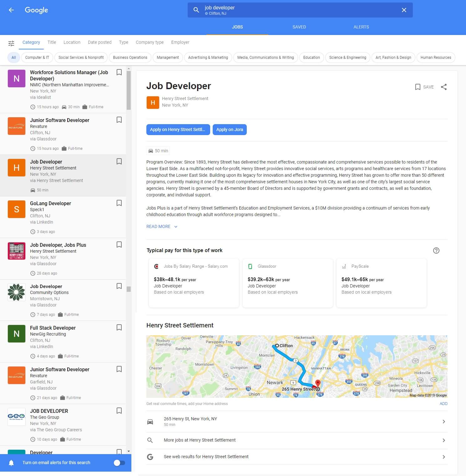The height and width of the screenshot is (476, 466).
Task: Click the Henry Street Settlement H logo
Action: pyautogui.click(x=153, y=102)
